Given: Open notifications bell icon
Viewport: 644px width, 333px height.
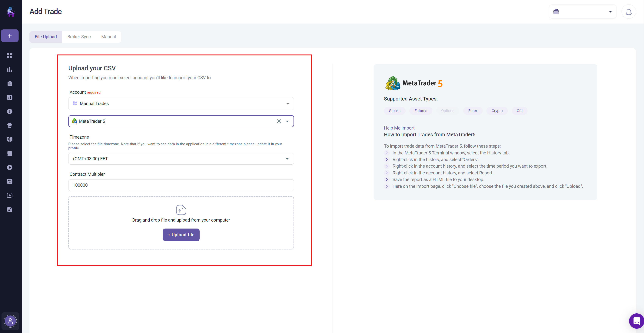Looking at the screenshot, I should click(x=629, y=12).
